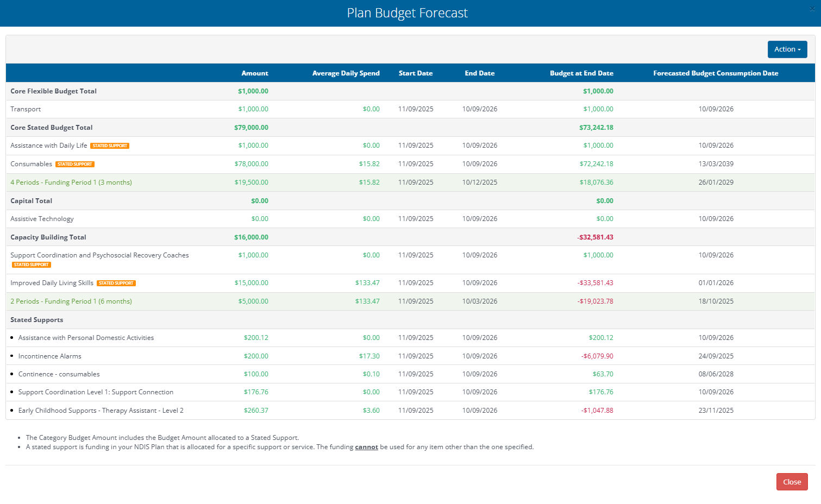
Task: Select the Core Stated Budget Total row
Action: click(x=52, y=128)
